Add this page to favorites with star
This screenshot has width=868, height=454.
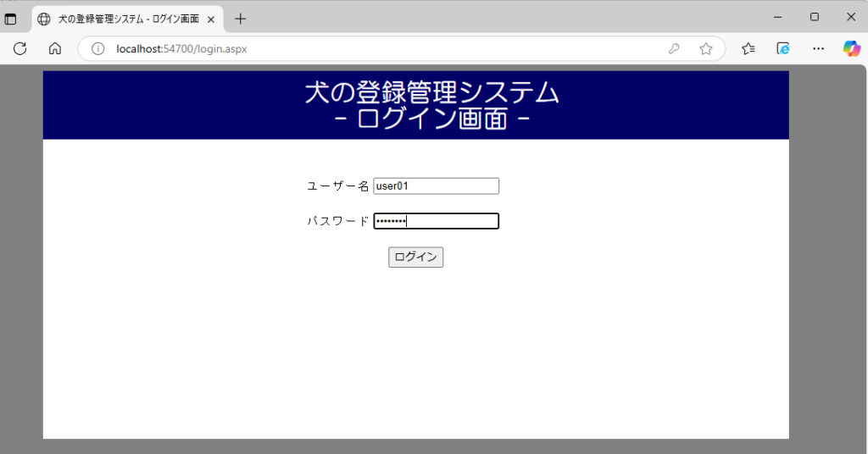click(705, 49)
